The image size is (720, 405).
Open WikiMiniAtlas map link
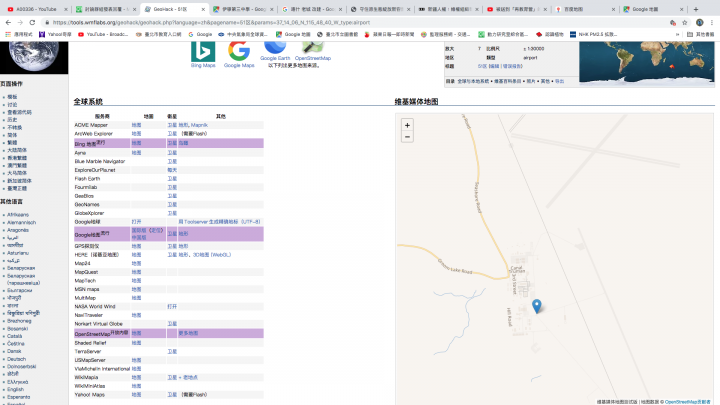pos(136,386)
